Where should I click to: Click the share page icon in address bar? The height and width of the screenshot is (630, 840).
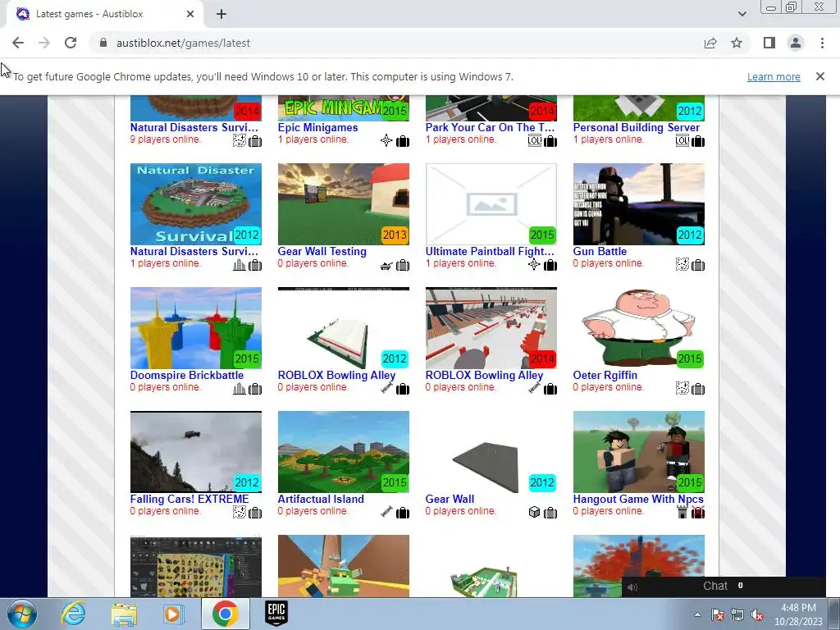pos(710,43)
